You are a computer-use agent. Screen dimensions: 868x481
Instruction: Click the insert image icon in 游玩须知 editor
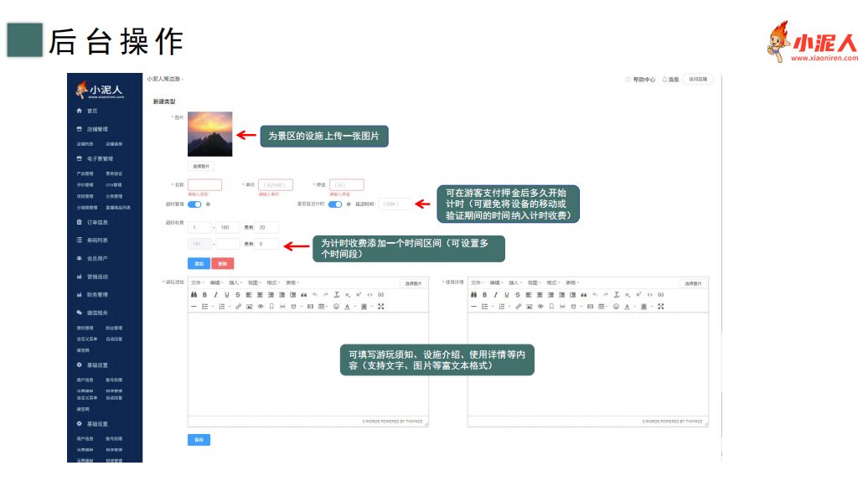(249, 307)
